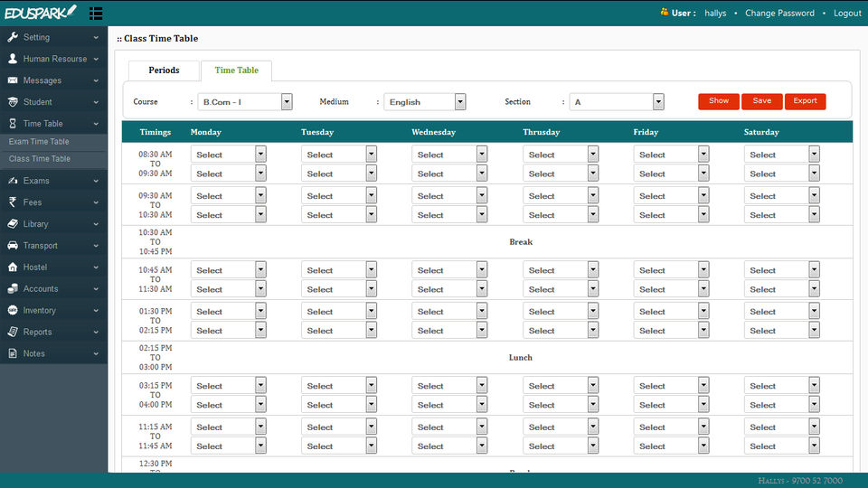Click the Accounts coins icon
The image size is (868, 488).
12,288
